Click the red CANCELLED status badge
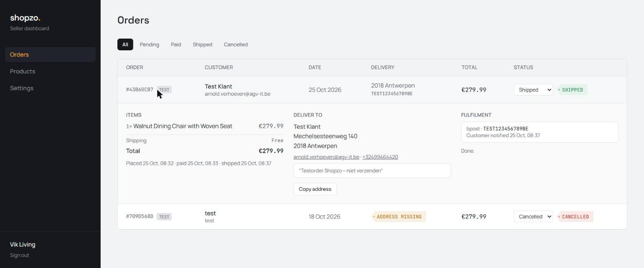 point(575,216)
